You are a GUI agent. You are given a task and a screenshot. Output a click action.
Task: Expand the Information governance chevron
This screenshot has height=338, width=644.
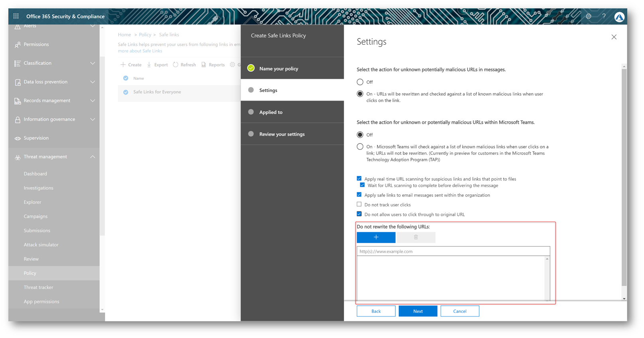pyautogui.click(x=92, y=120)
